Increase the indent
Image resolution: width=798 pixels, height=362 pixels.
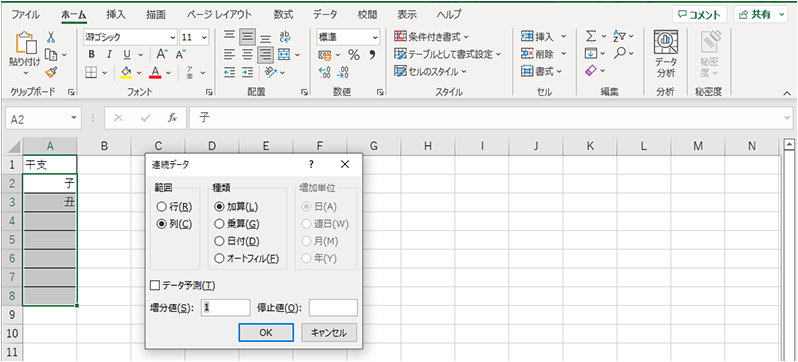pos(247,72)
